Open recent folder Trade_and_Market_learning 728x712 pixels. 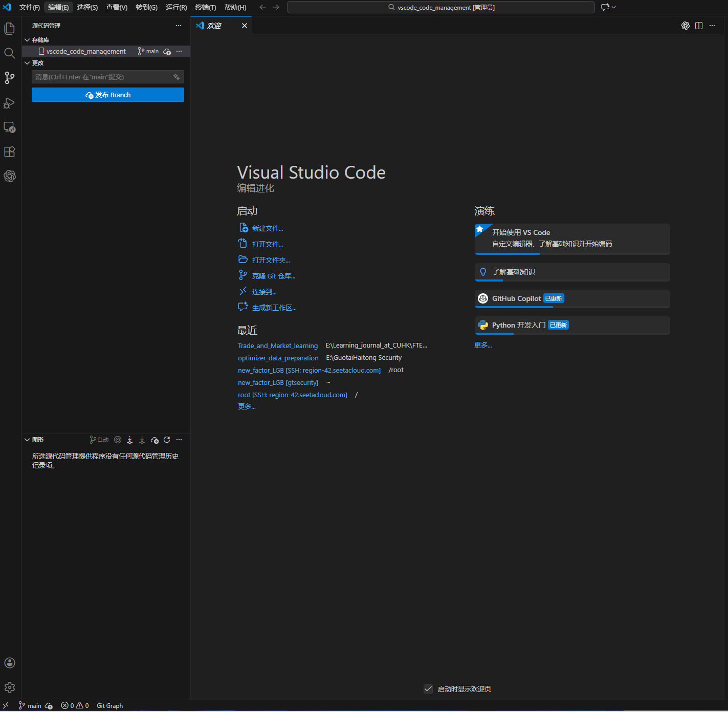tap(278, 346)
